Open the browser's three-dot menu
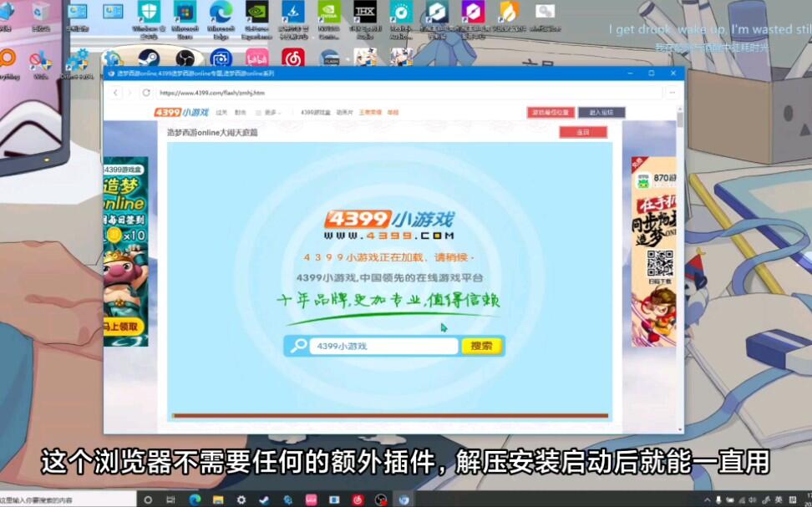 tap(672, 93)
